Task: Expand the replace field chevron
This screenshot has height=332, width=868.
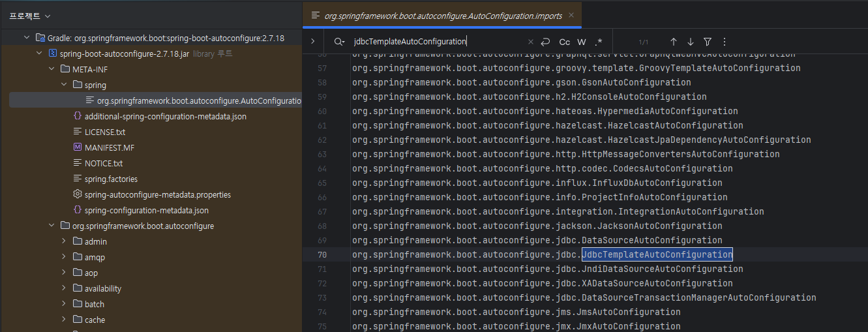Action: [313, 41]
